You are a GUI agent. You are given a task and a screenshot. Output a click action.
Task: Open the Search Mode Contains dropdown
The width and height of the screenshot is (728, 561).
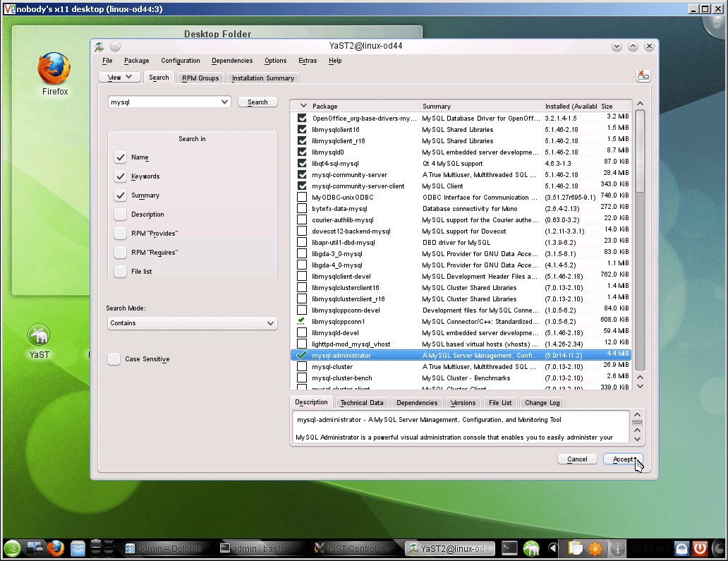[x=192, y=323]
